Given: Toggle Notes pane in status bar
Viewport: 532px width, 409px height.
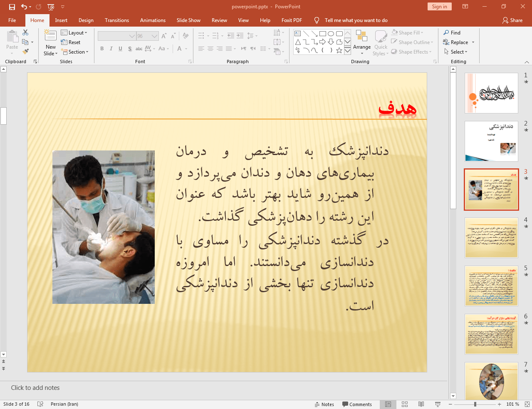Looking at the screenshot, I should click(x=324, y=404).
